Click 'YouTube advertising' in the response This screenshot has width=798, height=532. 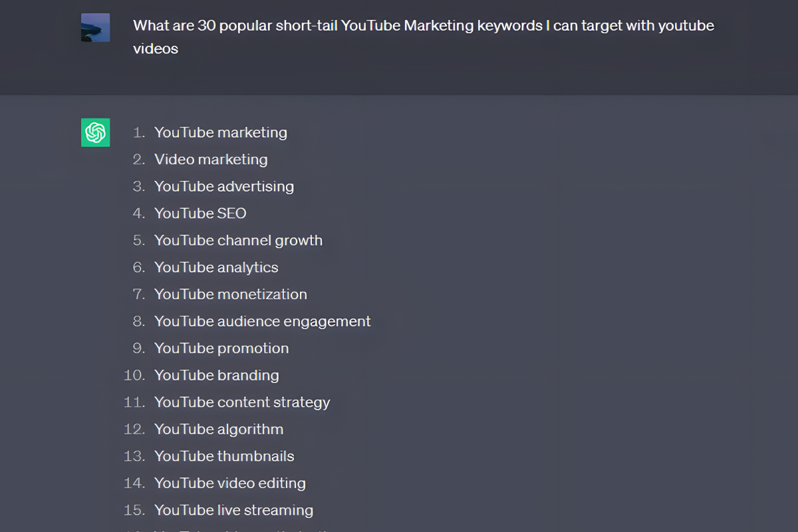pyautogui.click(x=223, y=186)
